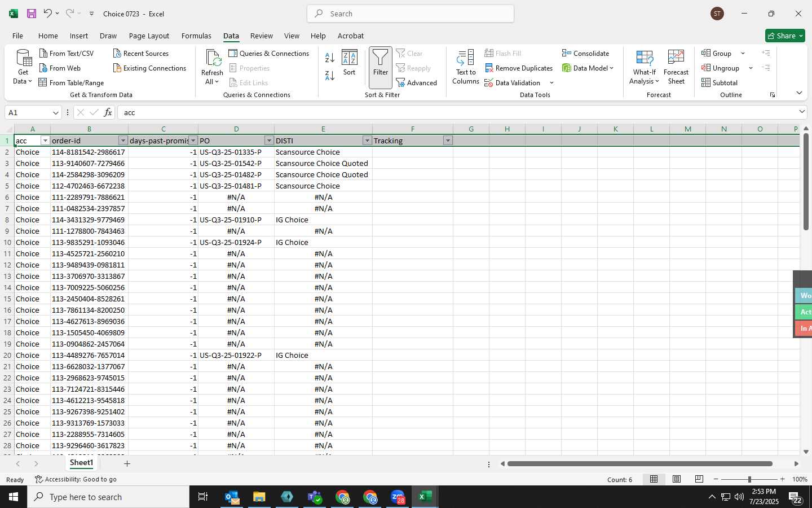Viewport: 812px width, 508px height.
Task: Zoom out with minus button
Action: pos(716,479)
